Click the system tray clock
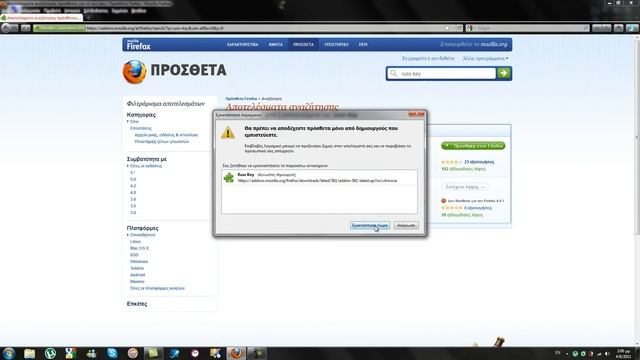The image size is (640, 360). (x=623, y=354)
